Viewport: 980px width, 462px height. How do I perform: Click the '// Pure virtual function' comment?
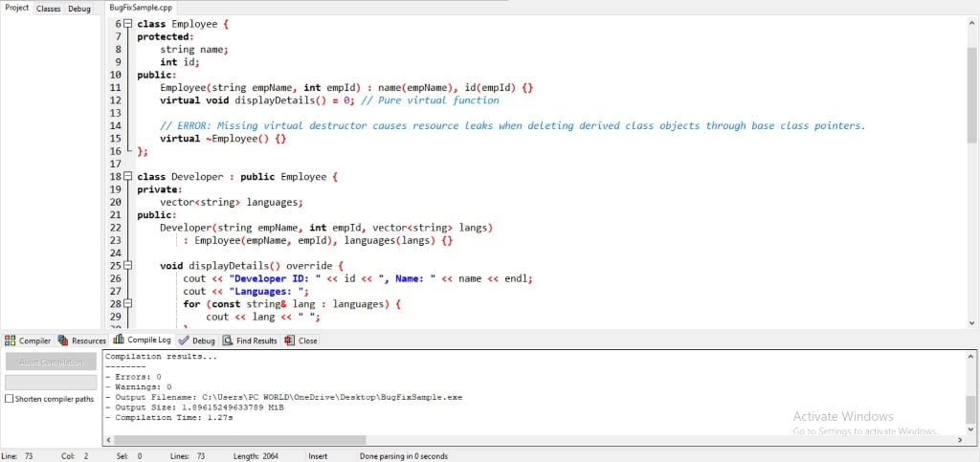430,100
